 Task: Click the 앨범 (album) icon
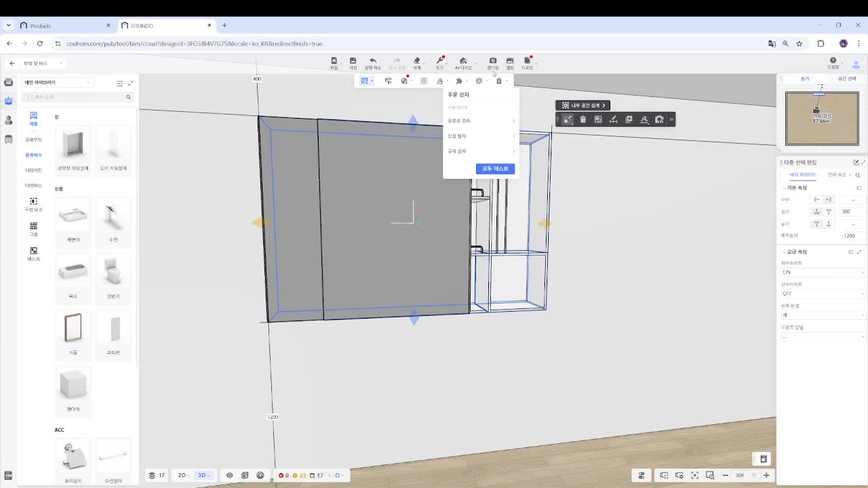[510, 62]
